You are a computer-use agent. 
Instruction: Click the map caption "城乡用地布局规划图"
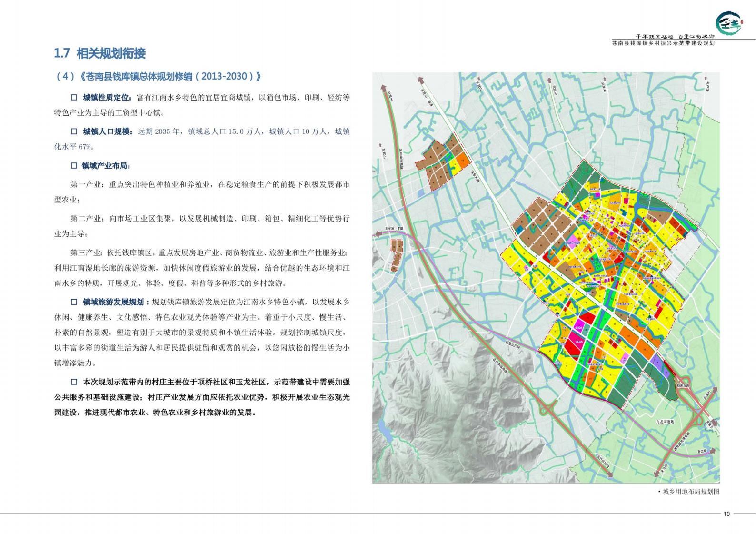[691, 492]
